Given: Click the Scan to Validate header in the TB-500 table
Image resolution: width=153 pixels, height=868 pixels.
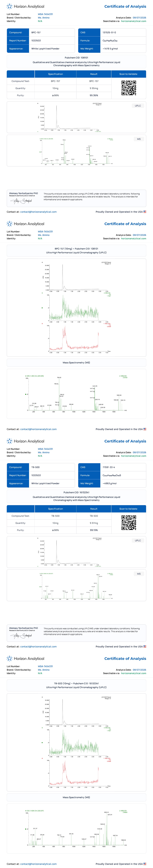Looking at the screenshot, I should click(129, 509).
